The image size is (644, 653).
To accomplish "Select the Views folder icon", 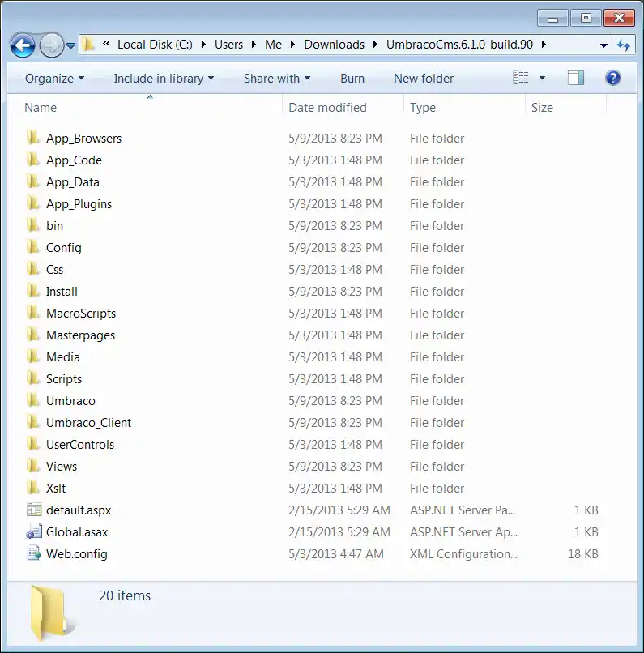I will 33,466.
